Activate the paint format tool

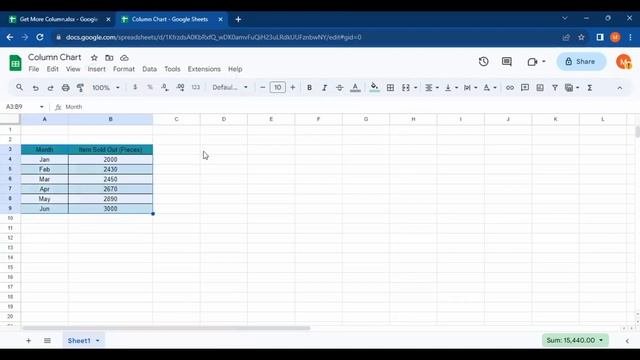point(80,88)
